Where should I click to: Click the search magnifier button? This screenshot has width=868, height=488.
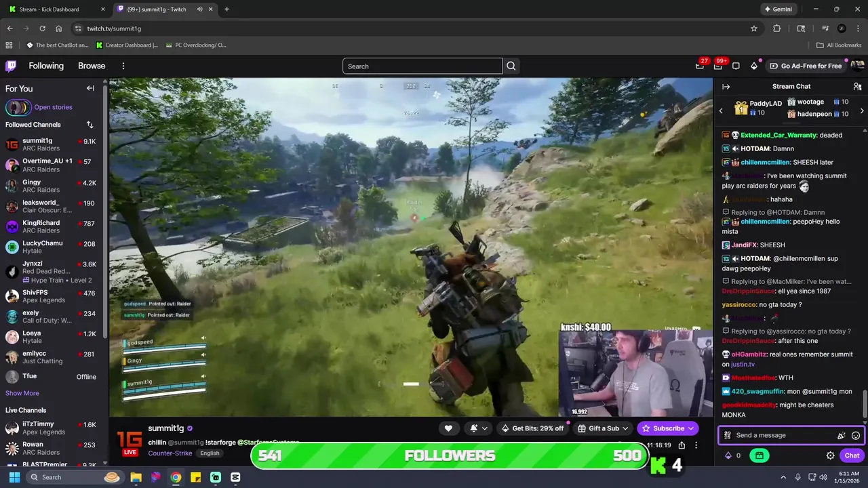[x=511, y=66]
